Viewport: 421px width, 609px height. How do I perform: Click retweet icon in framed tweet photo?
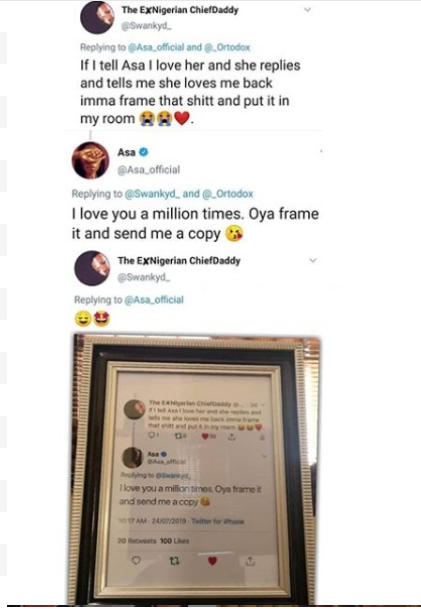coord(174,561)
